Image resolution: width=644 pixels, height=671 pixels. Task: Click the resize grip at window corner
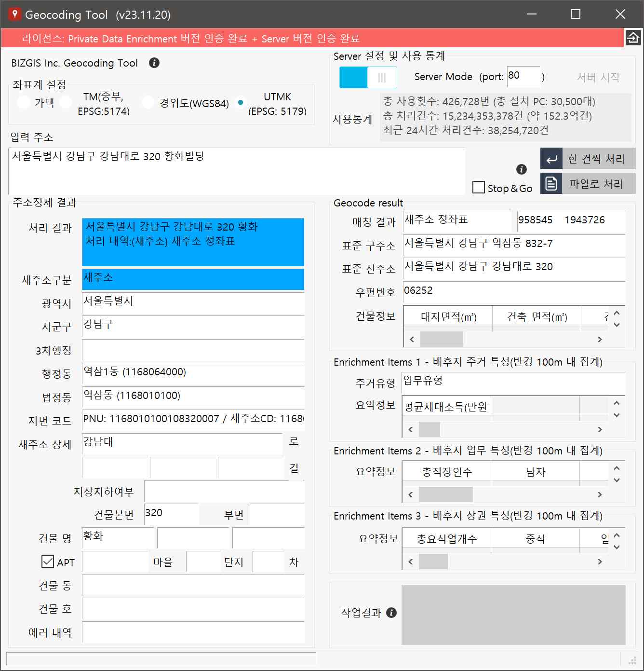pyautogui.click(x=632, y=660)
